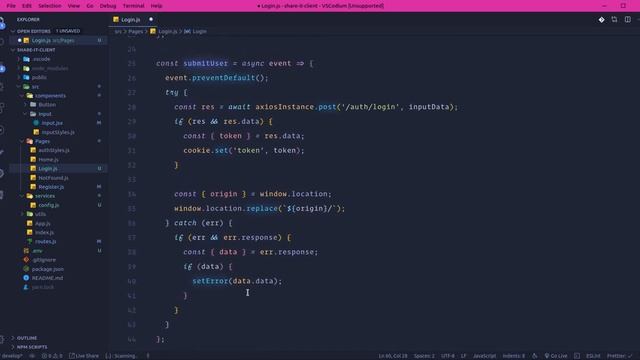
Task: Click the split editor icon
Action: [627, 20]
